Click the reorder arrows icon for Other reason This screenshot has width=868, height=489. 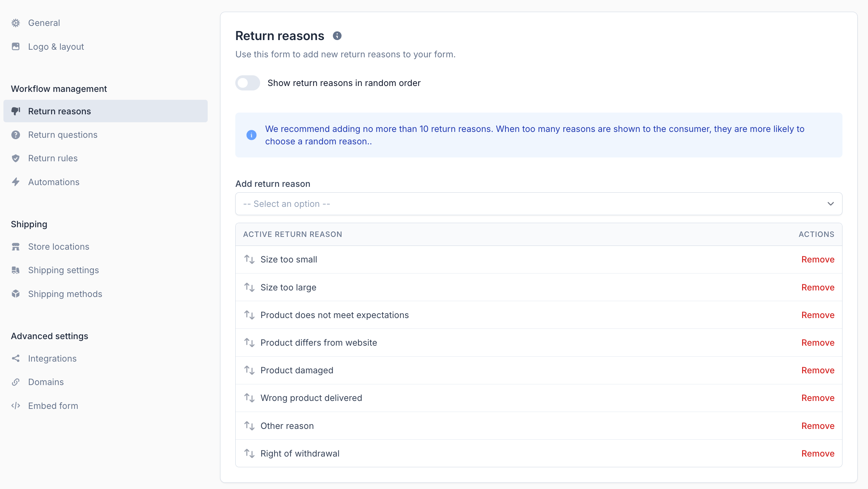249,426
